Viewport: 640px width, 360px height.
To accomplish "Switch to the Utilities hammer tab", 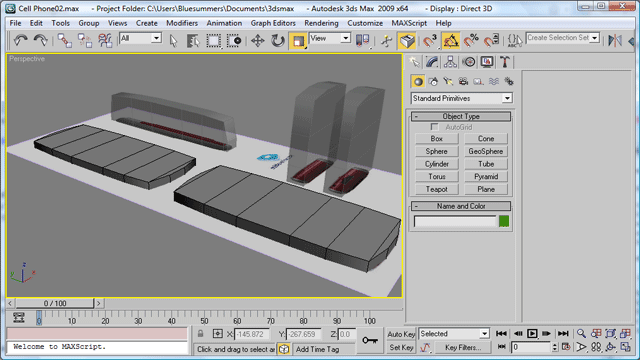I will pos(505,62).
